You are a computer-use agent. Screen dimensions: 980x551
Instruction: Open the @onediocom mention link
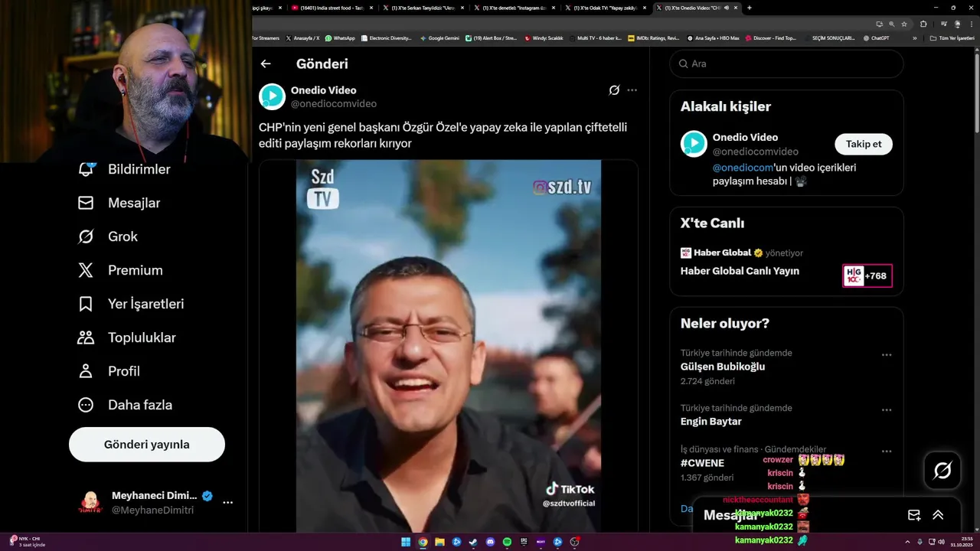(742, 167)
